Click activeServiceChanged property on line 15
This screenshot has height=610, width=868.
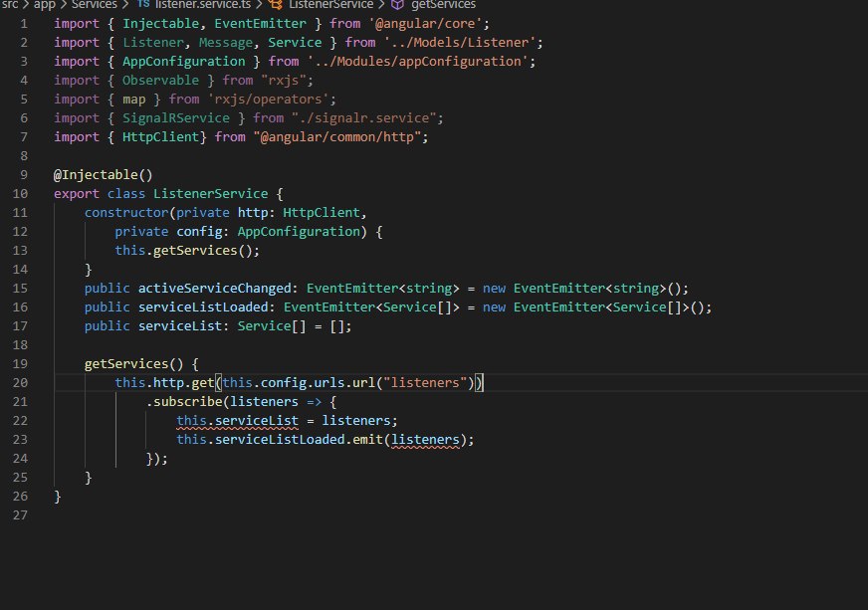pyautogui.click(x=214, y=289)
